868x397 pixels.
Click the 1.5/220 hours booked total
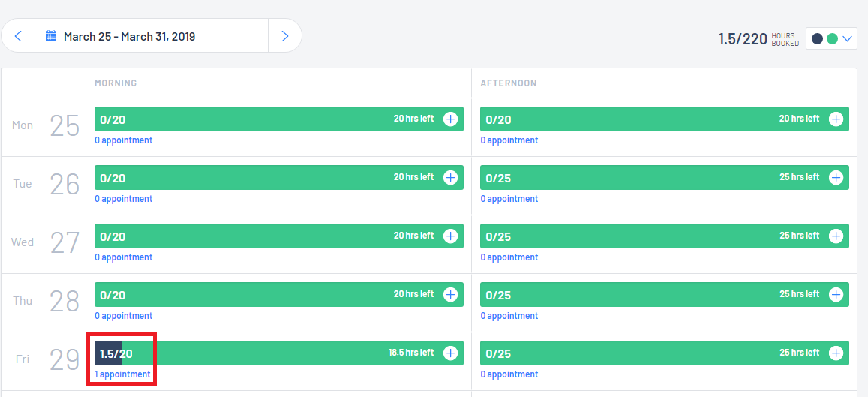[758, 39]
